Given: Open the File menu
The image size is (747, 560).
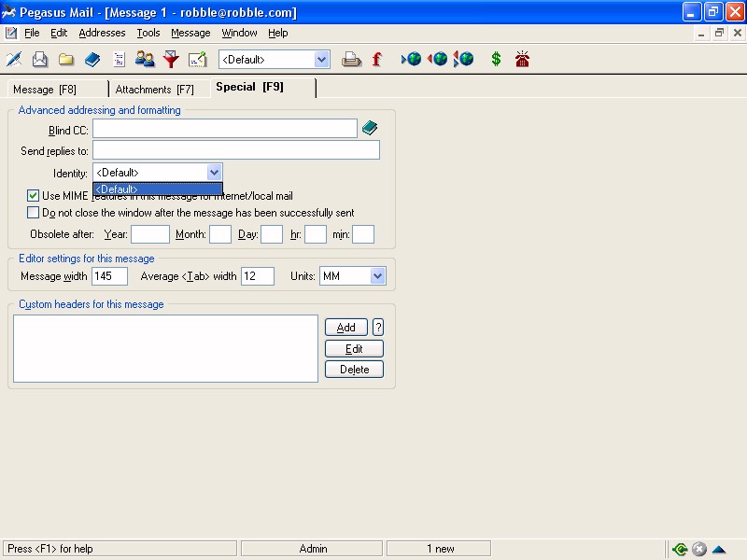Looking at the screenshot, I should [32, 33].
